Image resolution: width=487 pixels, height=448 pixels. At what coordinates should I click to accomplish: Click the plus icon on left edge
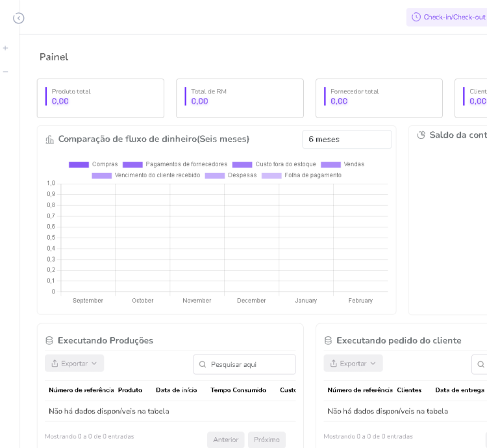[x=6, y=48]
